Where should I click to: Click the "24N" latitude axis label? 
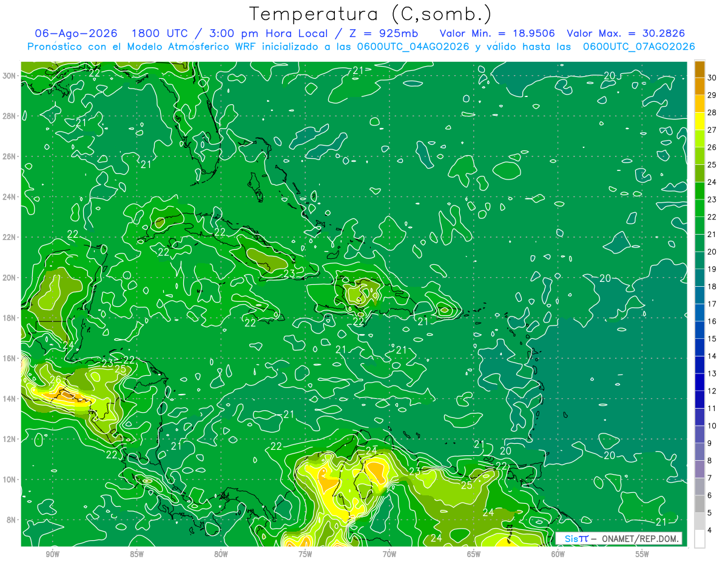click(9, 196)
